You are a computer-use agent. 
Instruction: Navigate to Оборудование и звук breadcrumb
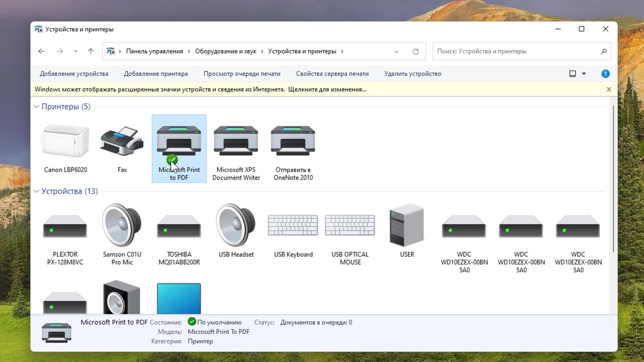coord(225,51)
